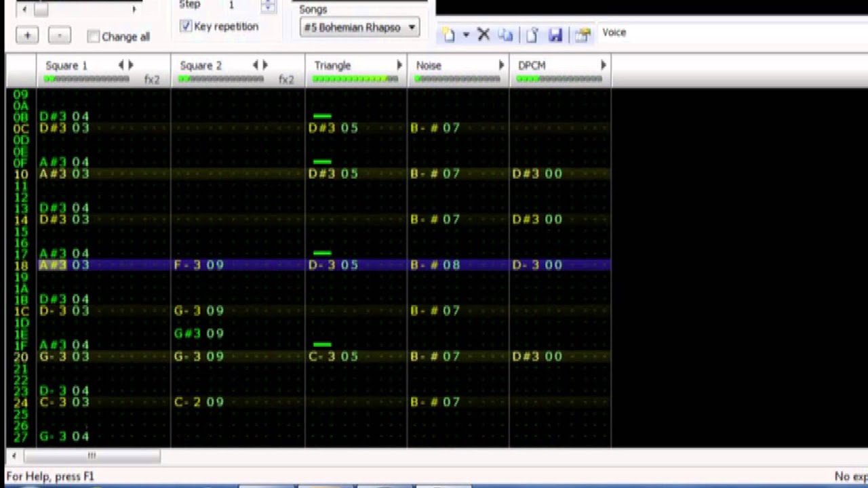The width and height of the screenshot is (868, 488).
Task: Collapse an effect column on Square 1
Action: point(121,65)
